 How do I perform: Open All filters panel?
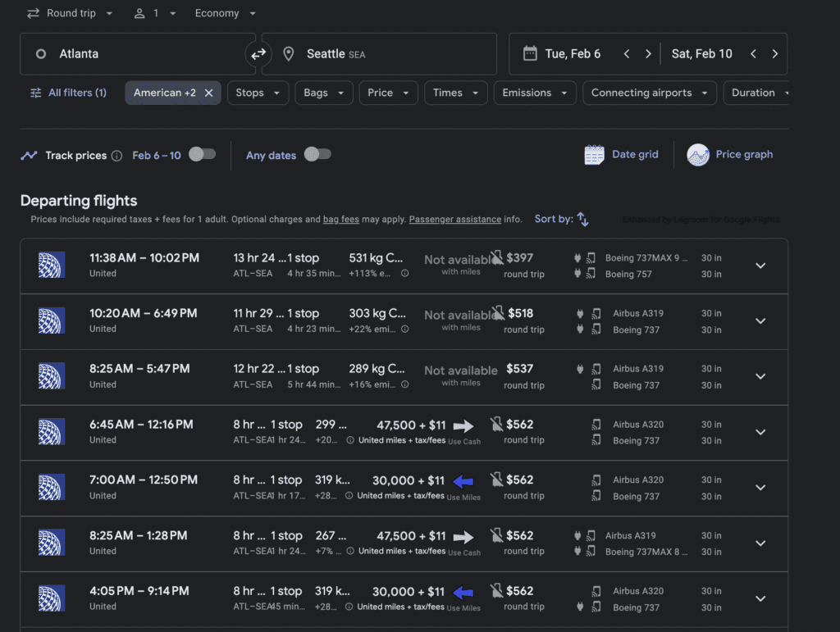(x=68, y=93)
